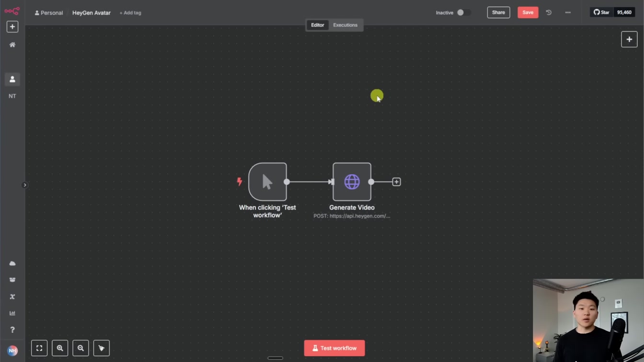Image resolution: width=644 pixels, height=362 pixels.
Task: Open workflow history icon
Action: [x=549, y=12]
